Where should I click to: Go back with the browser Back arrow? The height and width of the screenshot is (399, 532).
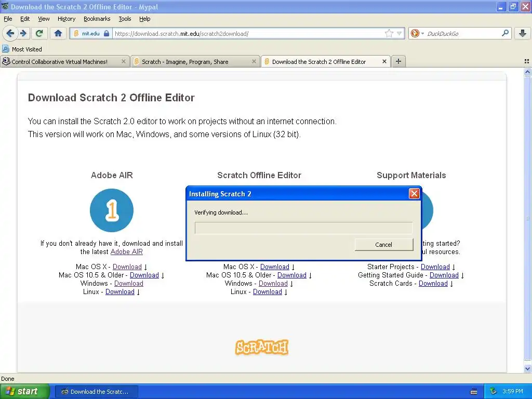tap(9, 33)
